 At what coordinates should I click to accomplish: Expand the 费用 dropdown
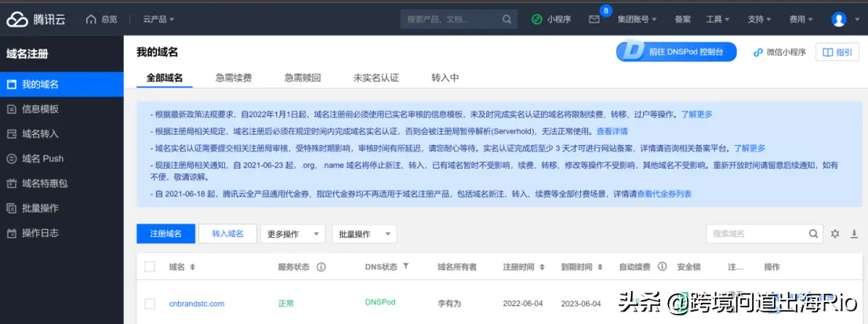[x=801, y=20]
